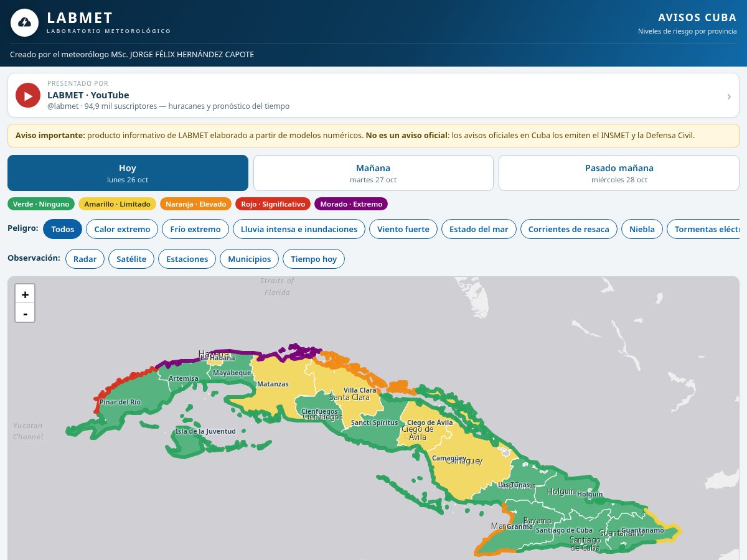
Task: Click the Morado · Extremo legend swatch
Action: pos(351,204)
